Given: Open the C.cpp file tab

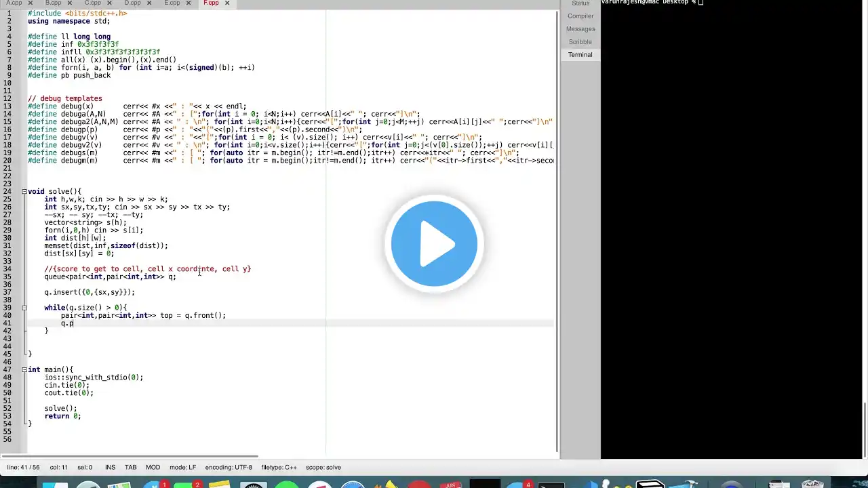Looking at the screenshot, I should pyautogui.click(x=92, y=3).
